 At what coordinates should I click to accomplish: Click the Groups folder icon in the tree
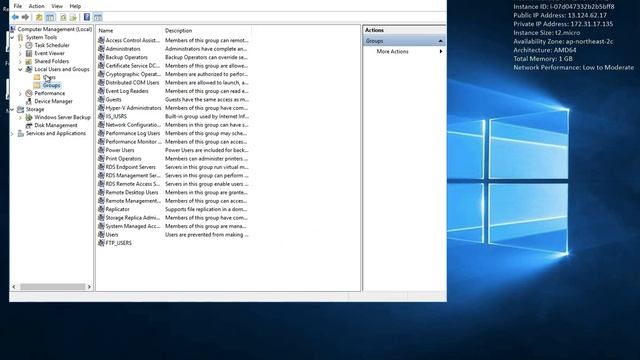coord(37,85)
